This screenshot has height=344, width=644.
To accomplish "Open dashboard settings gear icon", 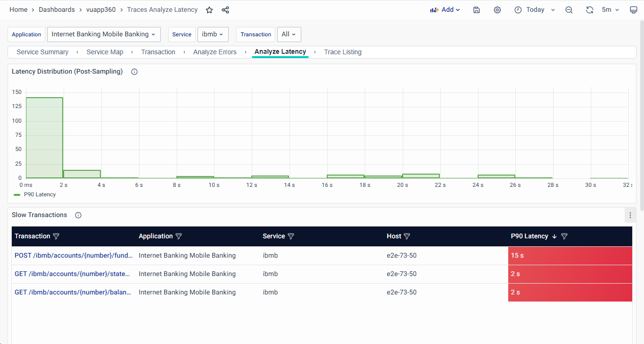I will (497, 10).
